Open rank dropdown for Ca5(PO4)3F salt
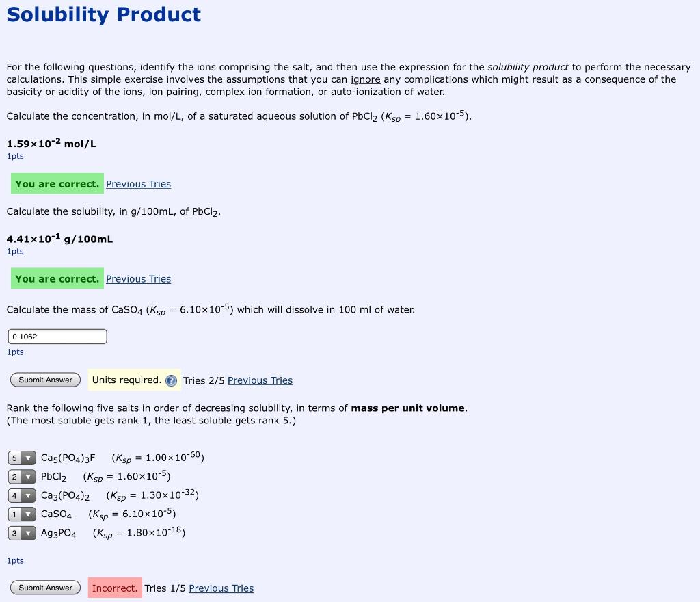 coord(21,457)
